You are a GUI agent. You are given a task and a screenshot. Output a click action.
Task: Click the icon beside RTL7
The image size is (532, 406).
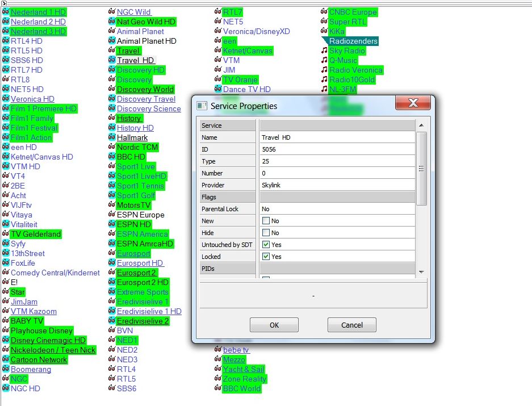pyautogui.click(x=218, y=12)
